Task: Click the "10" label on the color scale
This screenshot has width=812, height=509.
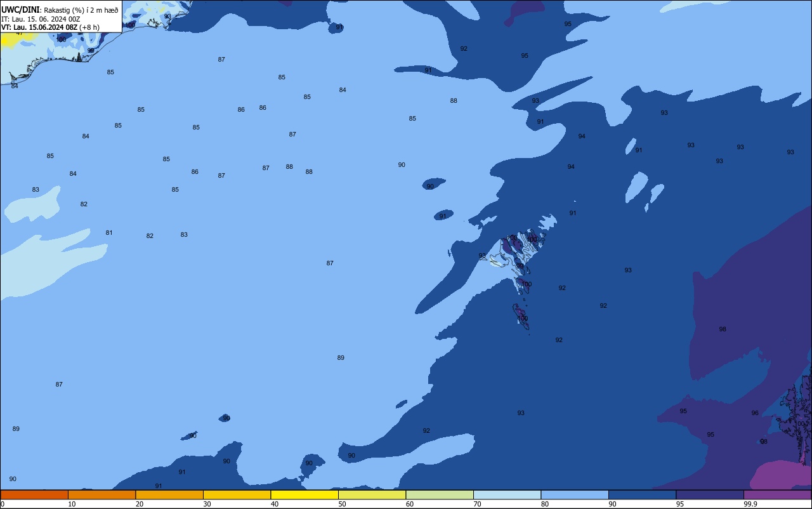Action: tap(72, 504)
